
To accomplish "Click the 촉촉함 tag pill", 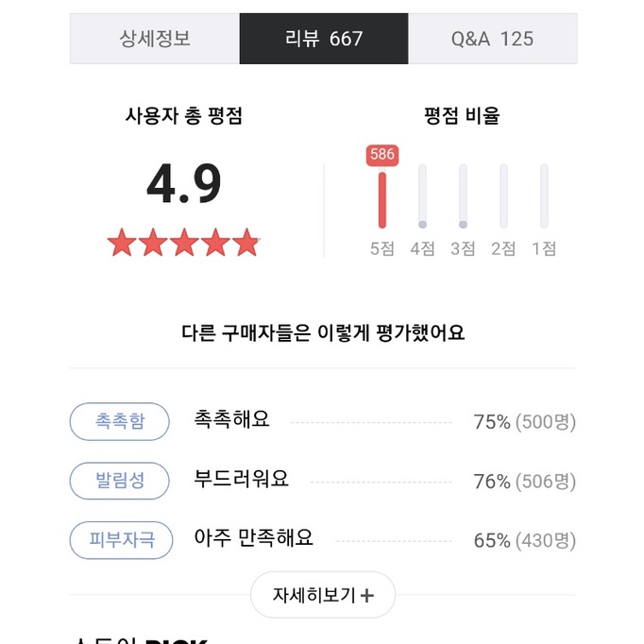I will click(120, 421).
